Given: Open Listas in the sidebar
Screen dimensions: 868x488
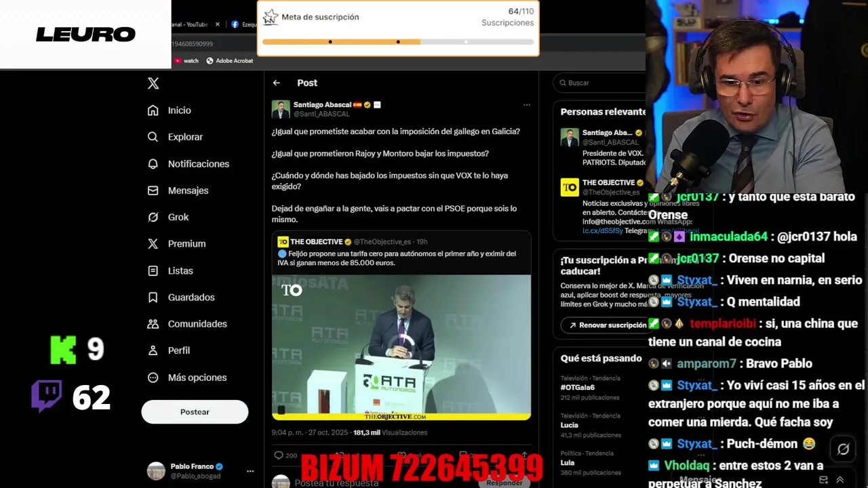Looking at the screenshot, I should coord(170,270).
